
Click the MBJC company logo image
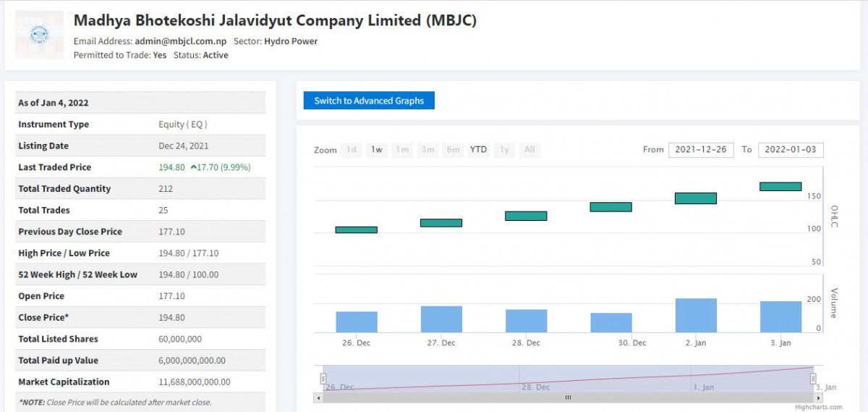pyautogui.click(x=39, y=35)
